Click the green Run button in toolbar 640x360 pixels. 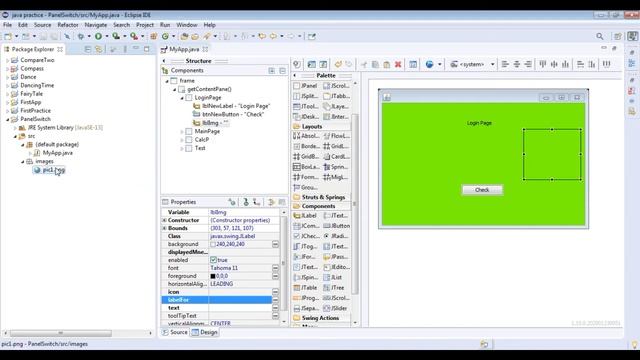[x=98, y=36]
